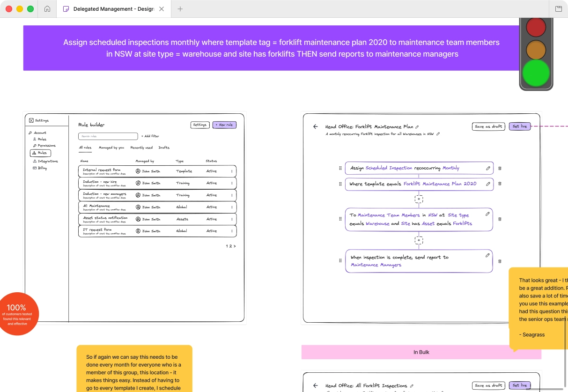Close the Delegated Management tab
This screenshot has height=392, width=568.
point(162,9)
